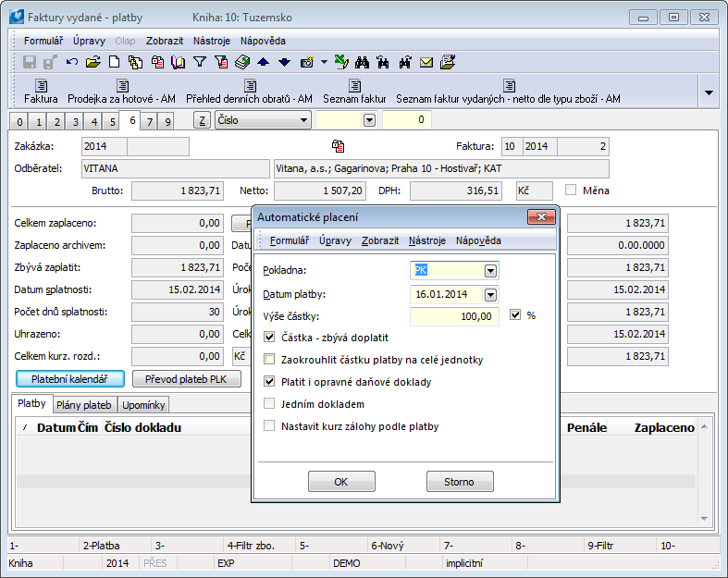Click the blue up arrow icon
This screenshot has height=578, width=728.
263,63
